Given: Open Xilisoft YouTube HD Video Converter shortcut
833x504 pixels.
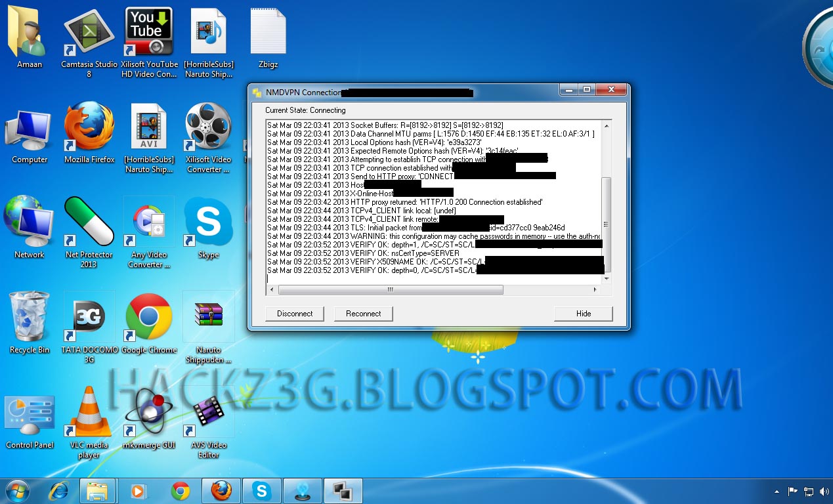Looking at the screenshot, I should (x=149, y=43).
